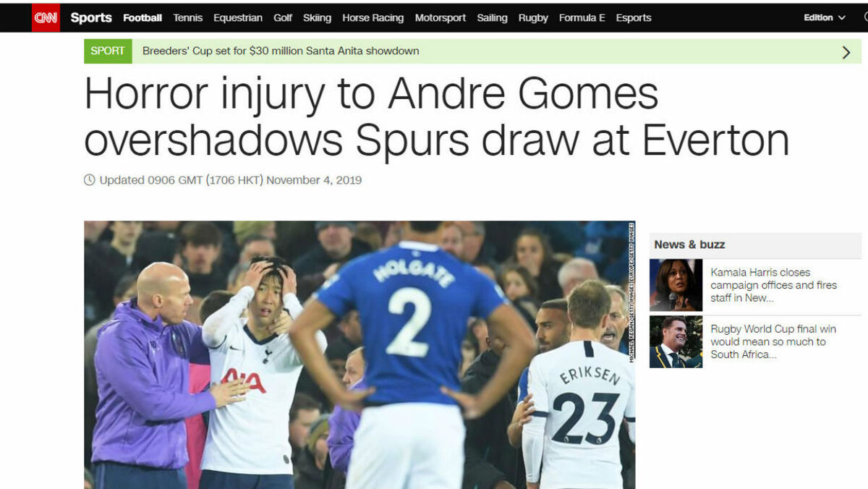Click the main Andre Gomes article photo
Viewport: 868px width, 489px height.
point(359,354)
